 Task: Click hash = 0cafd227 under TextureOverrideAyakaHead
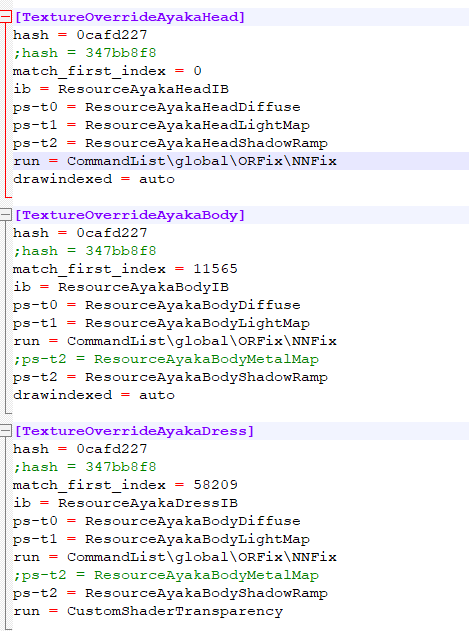80,35
